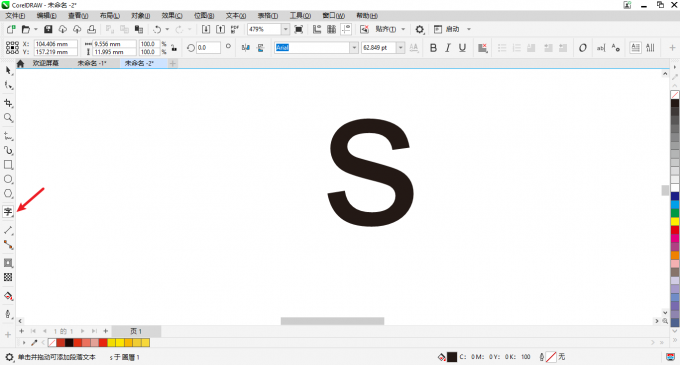Expand the zoom level dropdown
The height and width of the screenshot is (365, 680).
[285, 29]
